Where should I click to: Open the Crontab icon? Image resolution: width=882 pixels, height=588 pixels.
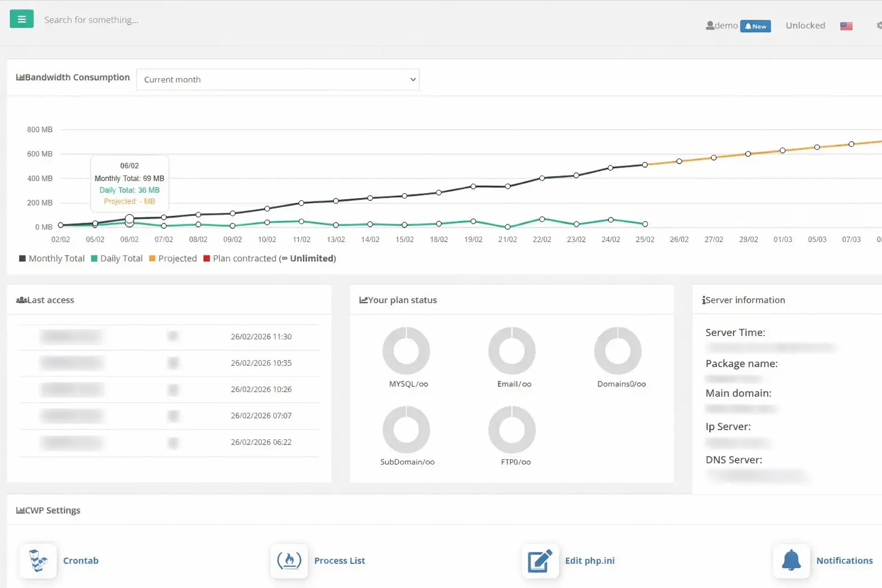[x=38, y=560]
